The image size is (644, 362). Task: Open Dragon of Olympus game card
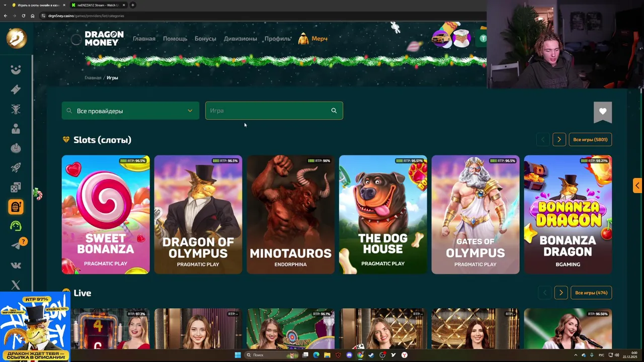pos(198,215)
